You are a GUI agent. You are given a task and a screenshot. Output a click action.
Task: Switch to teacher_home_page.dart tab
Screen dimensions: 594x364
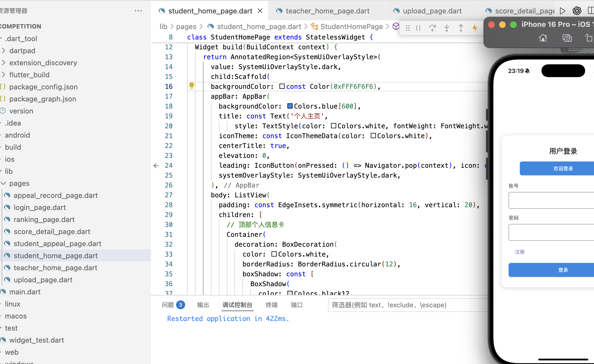pos(327,11)
